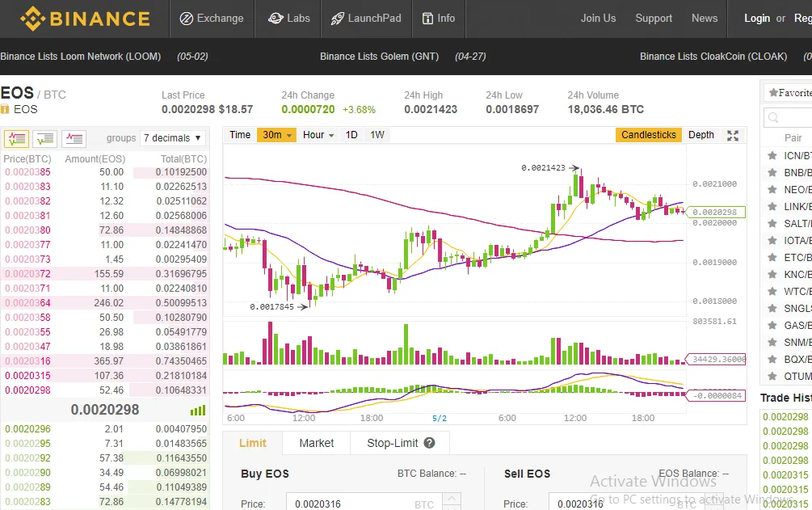Favorite the SNGLS pair star

(772, 309)
